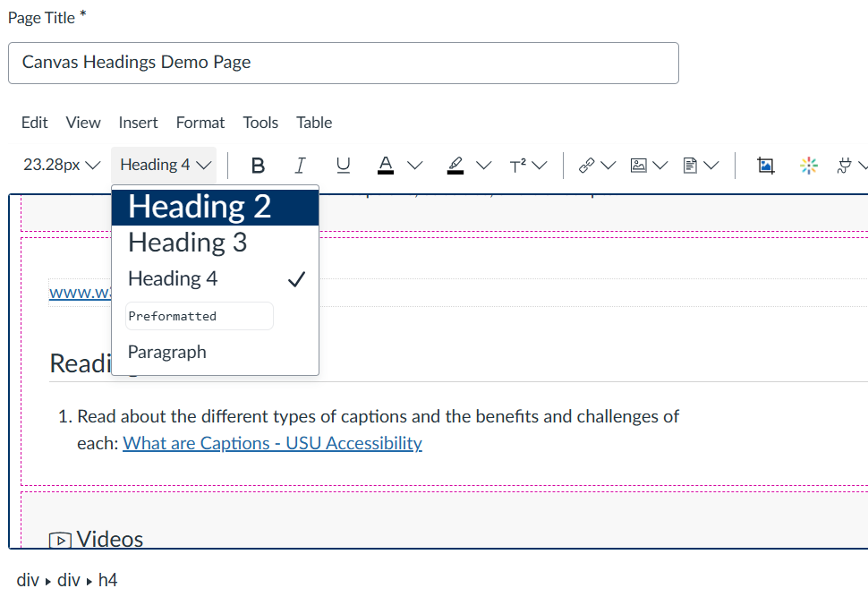Open What are Captions - USU Accessibility link

coord(272,443)
